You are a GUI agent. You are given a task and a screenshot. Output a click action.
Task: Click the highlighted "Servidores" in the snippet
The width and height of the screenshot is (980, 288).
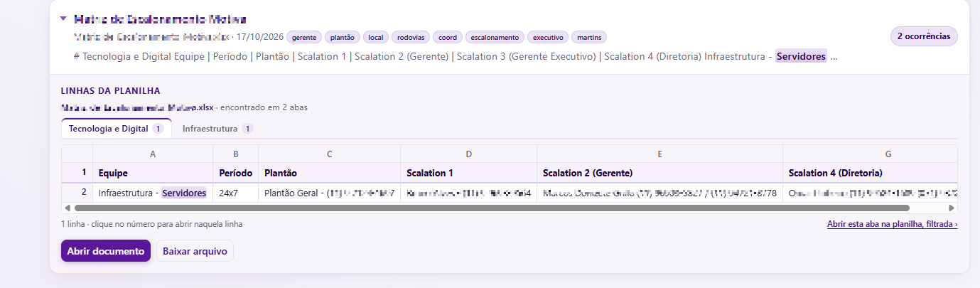[x=801, y=56]
